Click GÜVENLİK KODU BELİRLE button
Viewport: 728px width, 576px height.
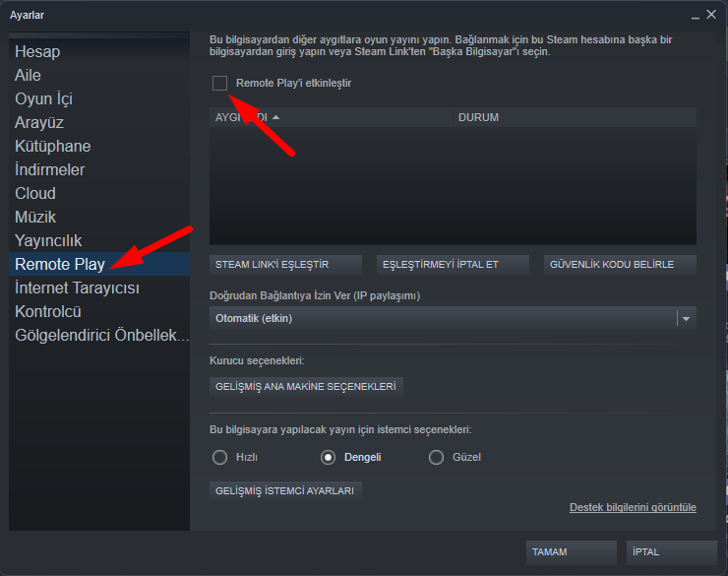click(620, 264)
